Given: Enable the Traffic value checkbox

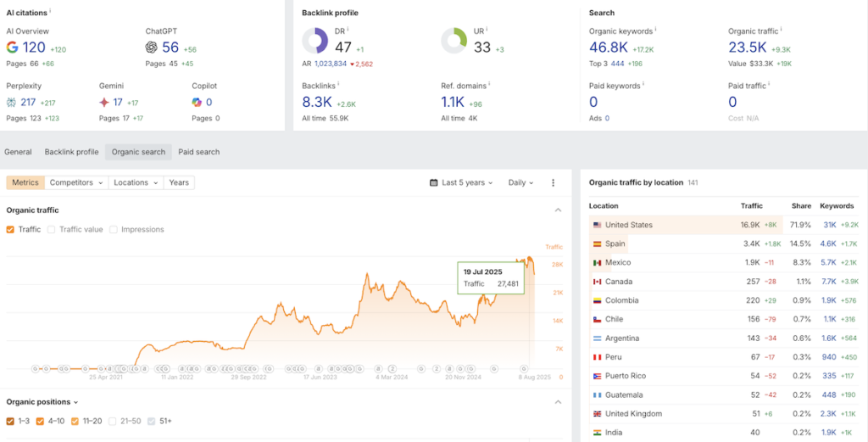Looking at the screenshot, I should coord(52,229).
